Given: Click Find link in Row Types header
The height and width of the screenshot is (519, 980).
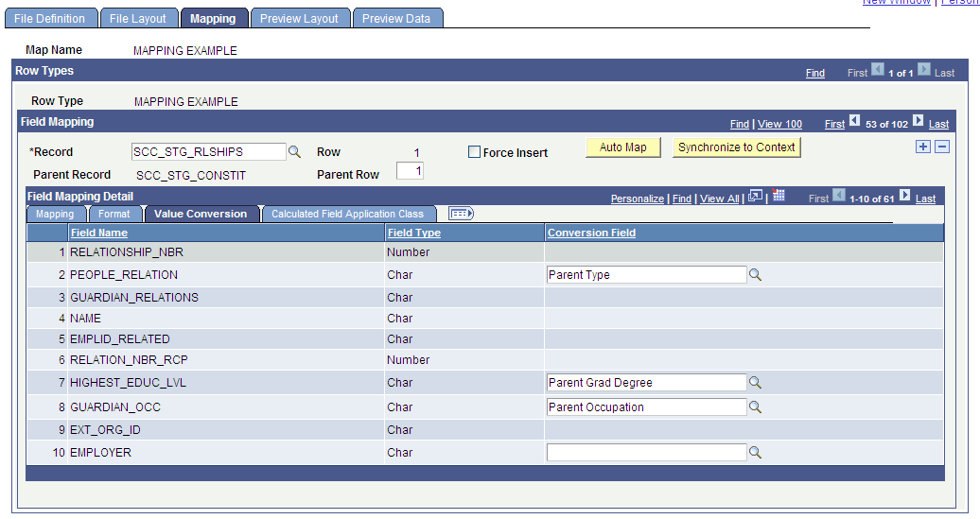Looking at the screenshot, I should point(815,73).
